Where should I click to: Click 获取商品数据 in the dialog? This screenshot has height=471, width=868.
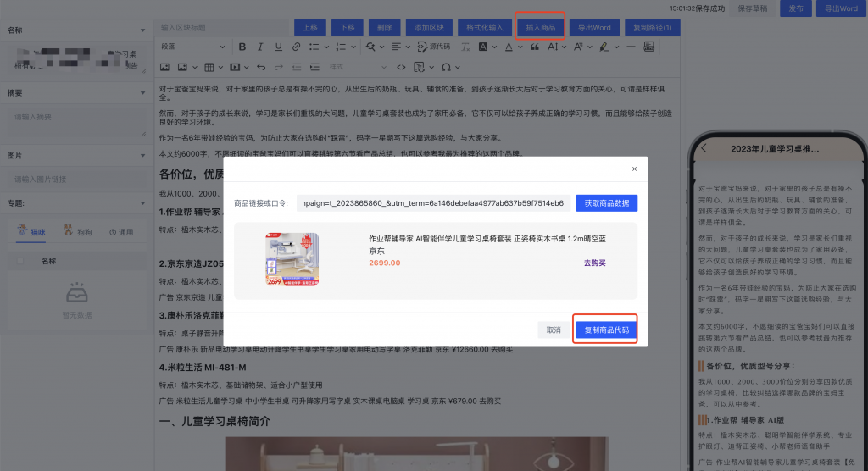coord(607,203)
